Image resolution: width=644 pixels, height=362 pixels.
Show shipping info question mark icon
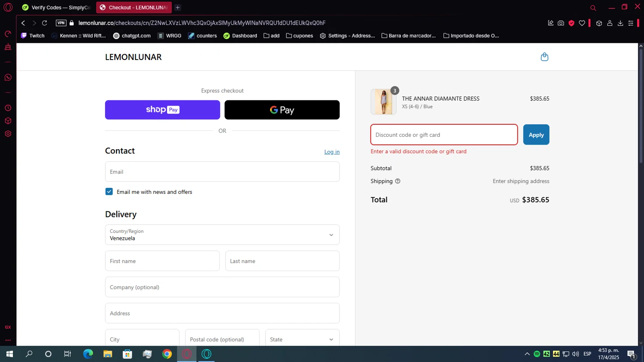point(398,181)
